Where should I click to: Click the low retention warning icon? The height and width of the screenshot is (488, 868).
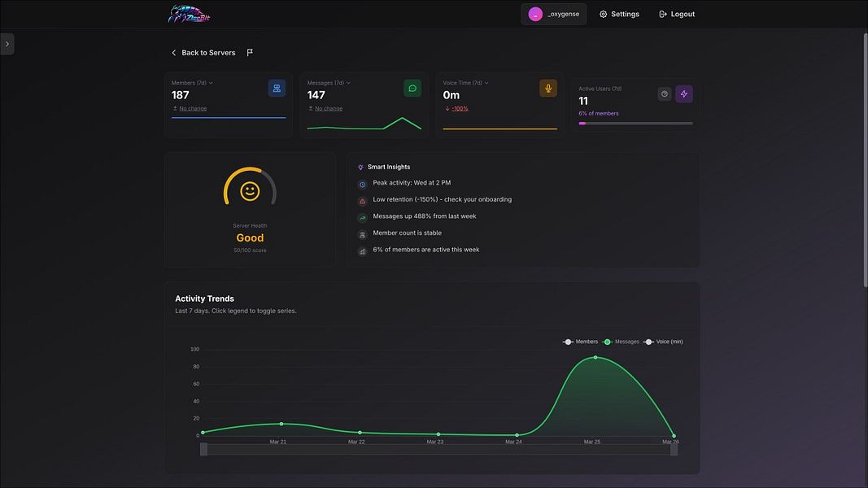[362, 201]
